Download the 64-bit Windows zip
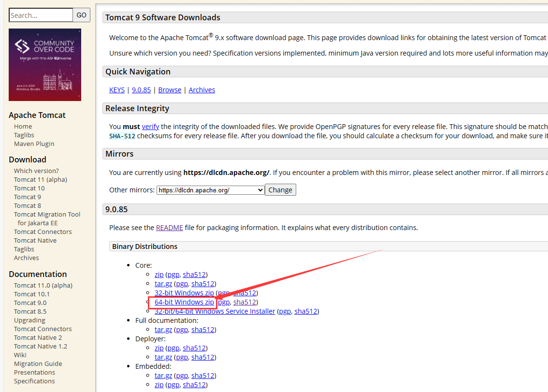The width and height of the screenshot is (548, 392). (184, 302)
